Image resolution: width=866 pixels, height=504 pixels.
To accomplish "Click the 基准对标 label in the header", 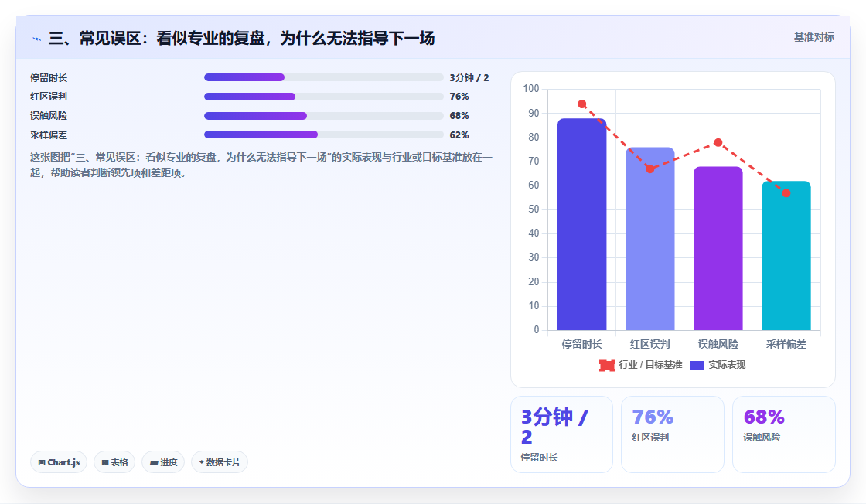I will coord(813,38).
